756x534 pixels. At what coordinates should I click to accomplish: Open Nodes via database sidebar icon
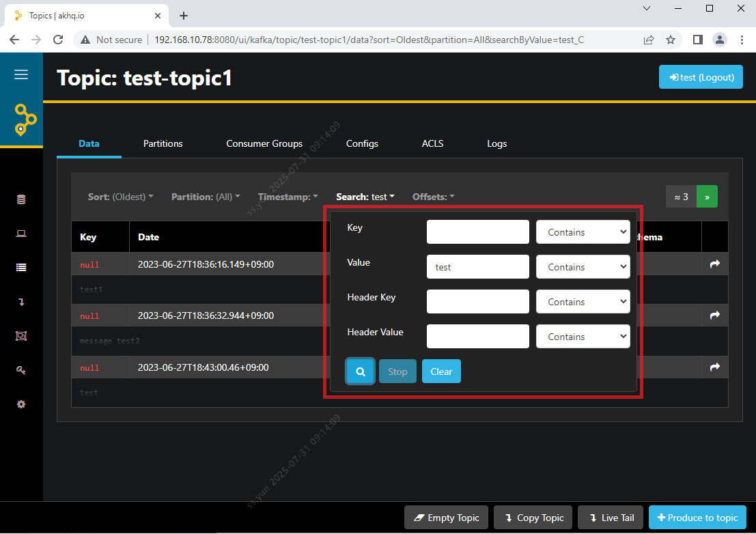tap(21, 199)
